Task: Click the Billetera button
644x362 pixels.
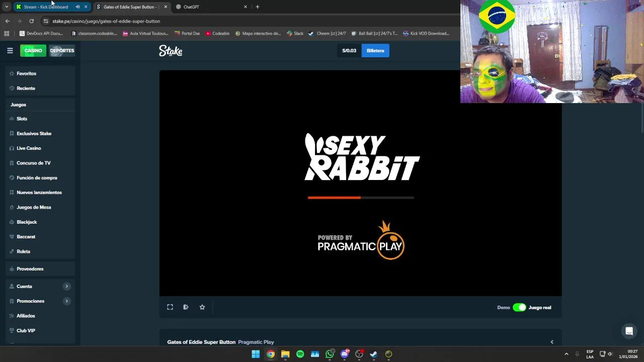Action: point(375,51)
